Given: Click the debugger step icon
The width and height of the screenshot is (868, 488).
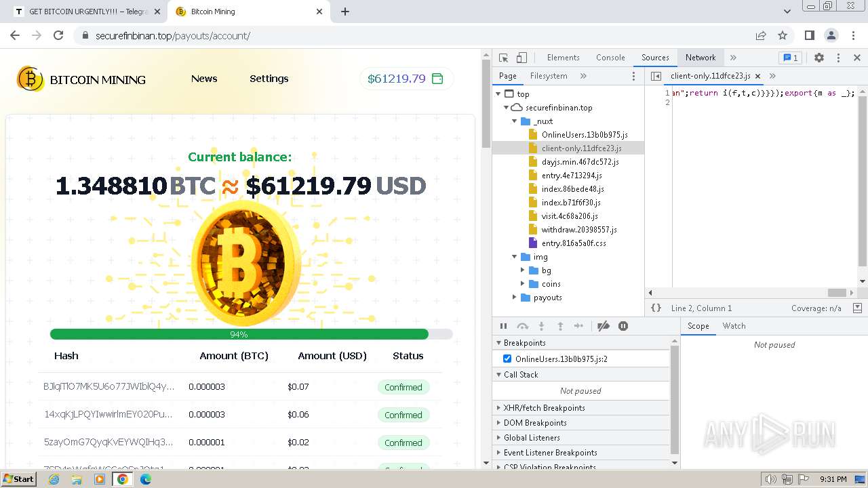Looking at the screenshot, I should click(x=578, y=326).
